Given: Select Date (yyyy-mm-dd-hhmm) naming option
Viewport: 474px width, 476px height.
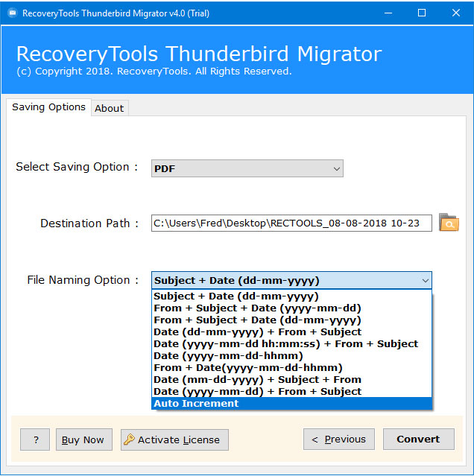Looking at the screenshot, I should pyautogui.click(x=291, y=355).
